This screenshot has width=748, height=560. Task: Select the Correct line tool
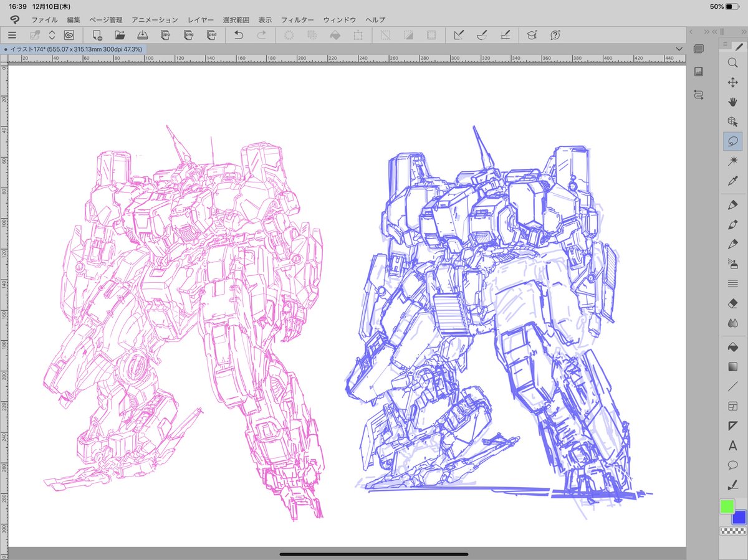point(732,485)
